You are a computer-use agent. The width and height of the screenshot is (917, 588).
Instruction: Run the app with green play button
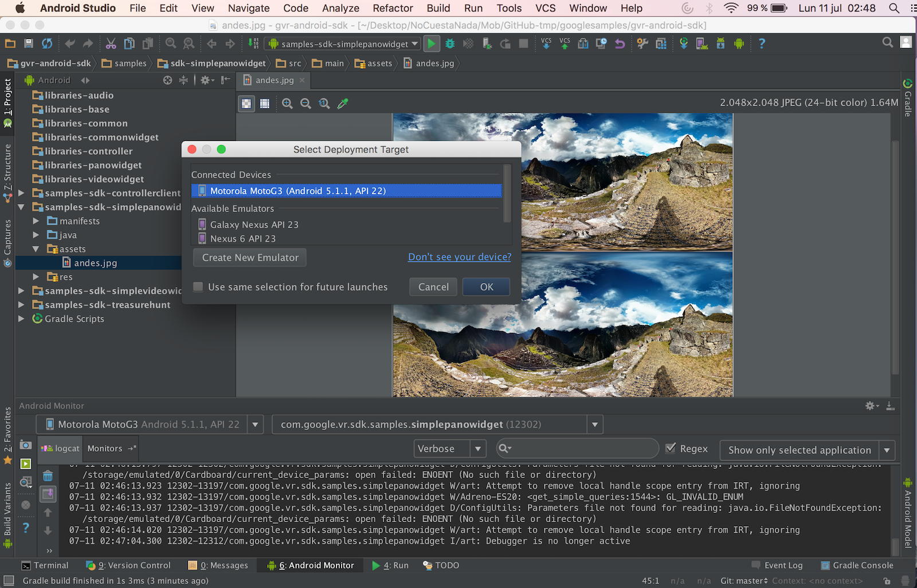[x=432, y=44]
